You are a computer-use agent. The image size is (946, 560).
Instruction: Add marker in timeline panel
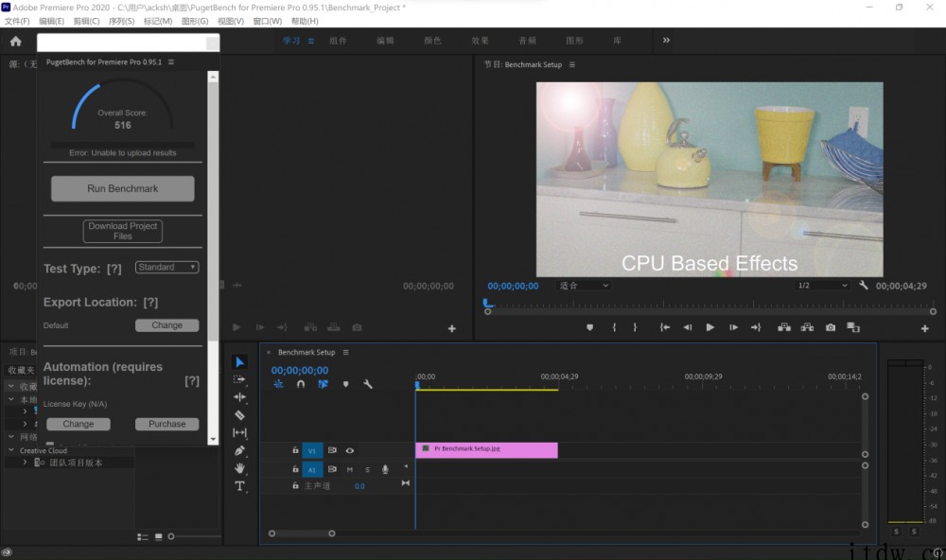click(345, 384)
